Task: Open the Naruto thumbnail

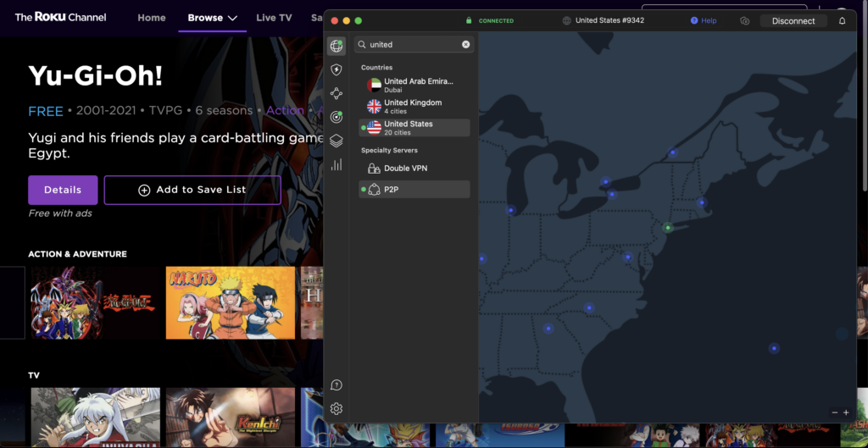Action: [231, 302]
